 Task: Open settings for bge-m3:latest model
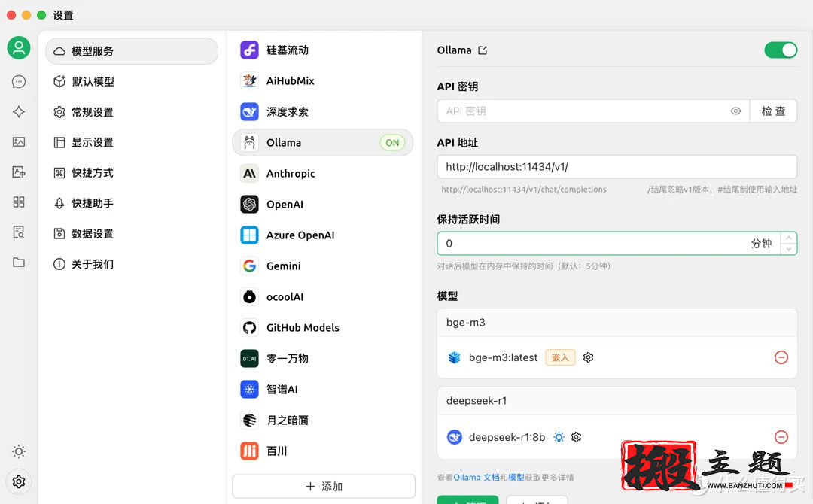click(588, 357)
